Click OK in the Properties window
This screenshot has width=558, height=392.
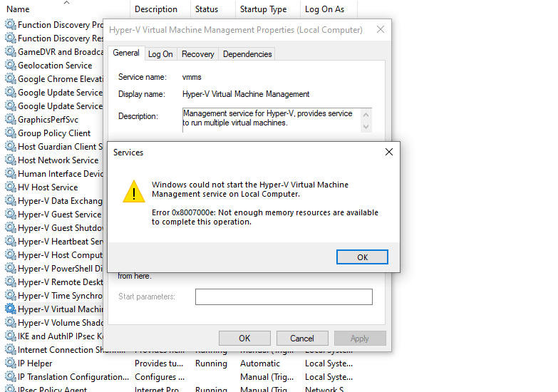pos(244,339)
